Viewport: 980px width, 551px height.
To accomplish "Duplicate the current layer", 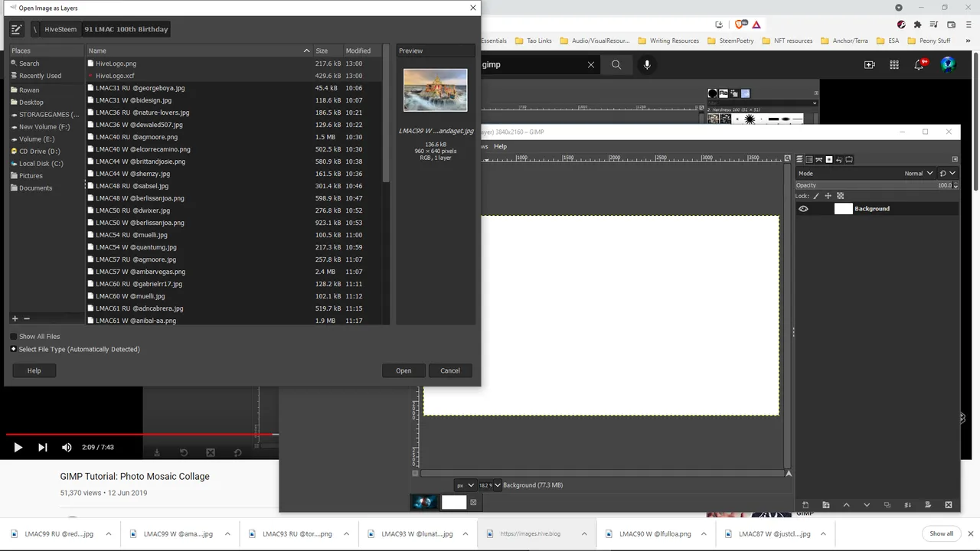I will pos(887,505).
